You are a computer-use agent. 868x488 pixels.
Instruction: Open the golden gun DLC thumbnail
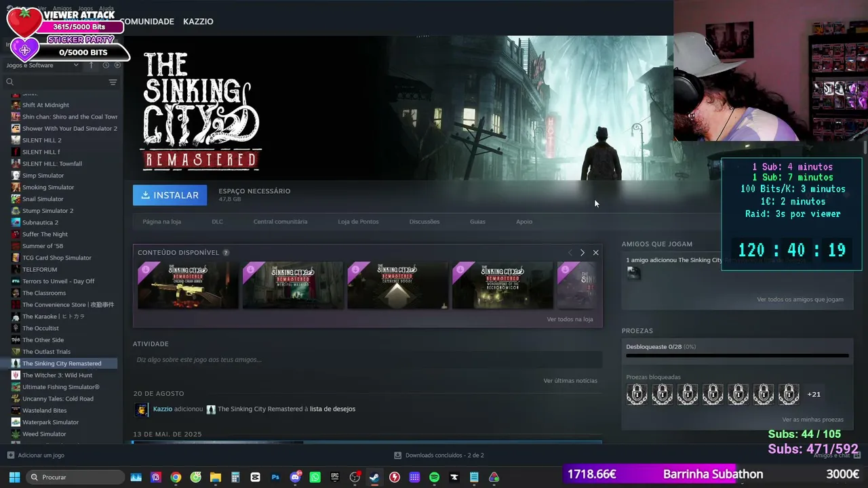[x=188, y=285]
